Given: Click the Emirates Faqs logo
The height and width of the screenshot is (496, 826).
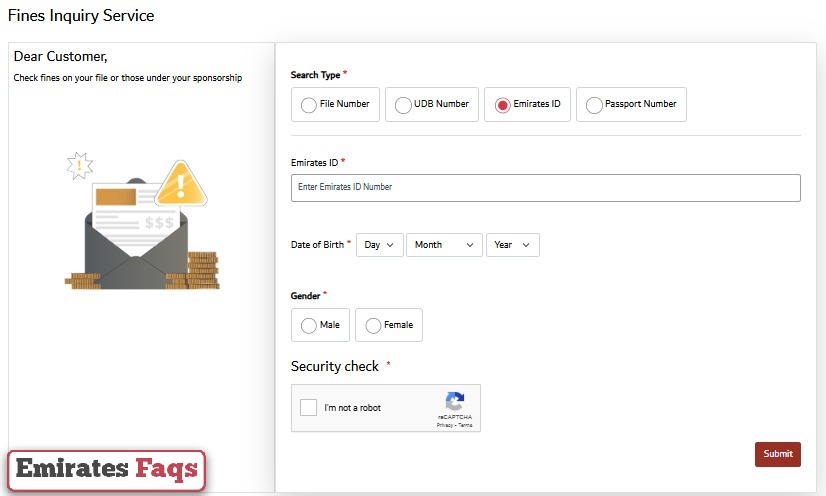Looking at the screenshot, I should tap(107, 469).
